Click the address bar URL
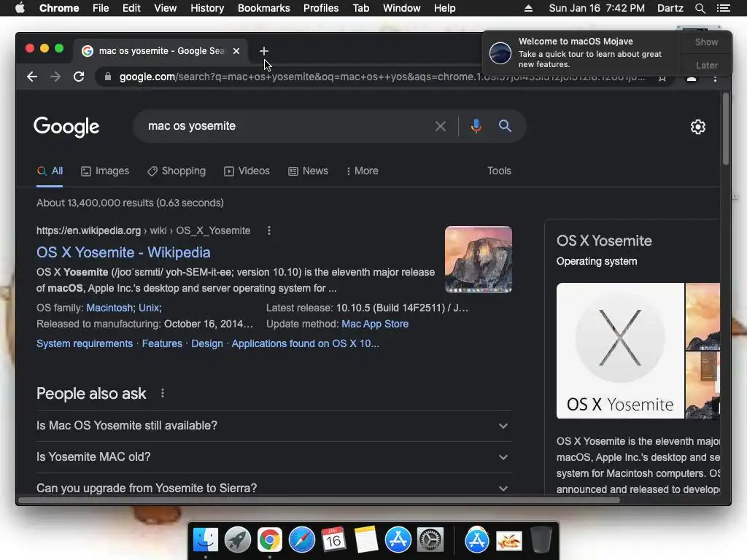The height and width of the screenshot is (560, 747). (381, 77)
